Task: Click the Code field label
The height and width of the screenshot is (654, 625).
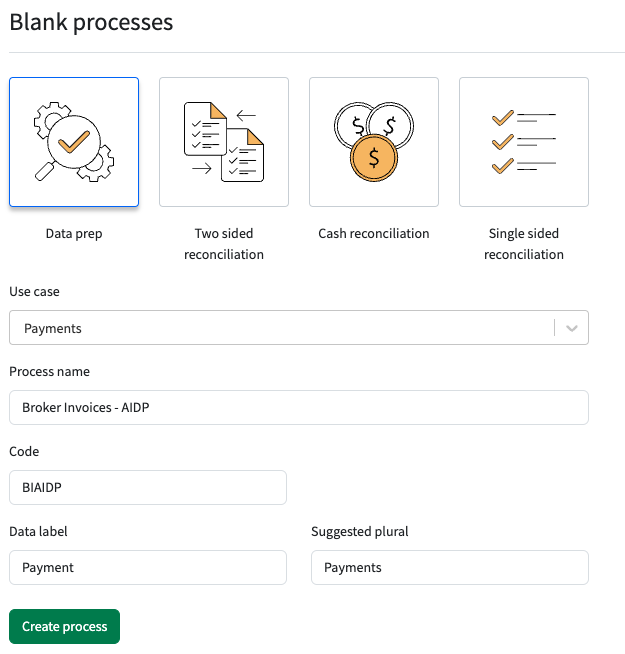Action: point(24,451)
